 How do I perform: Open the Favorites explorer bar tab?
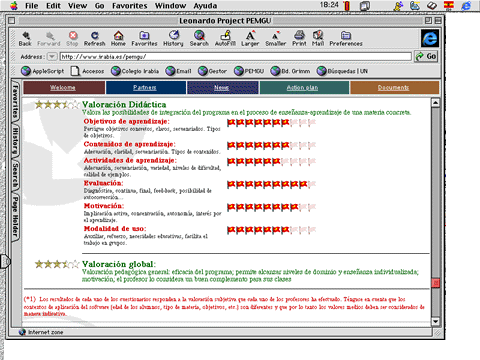15,101
